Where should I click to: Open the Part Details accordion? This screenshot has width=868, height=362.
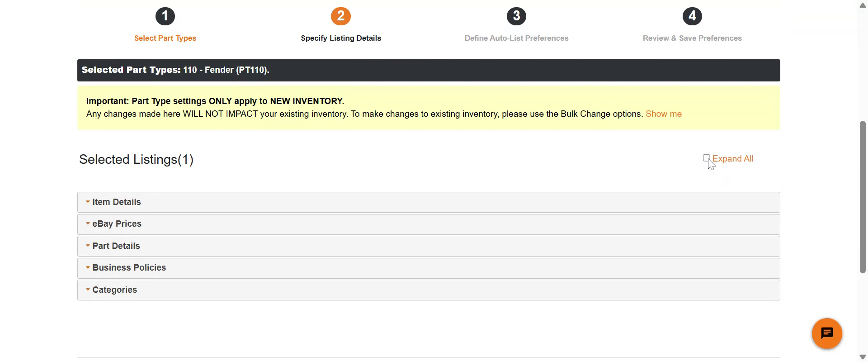pyautogui.click(x=116, y=246)
